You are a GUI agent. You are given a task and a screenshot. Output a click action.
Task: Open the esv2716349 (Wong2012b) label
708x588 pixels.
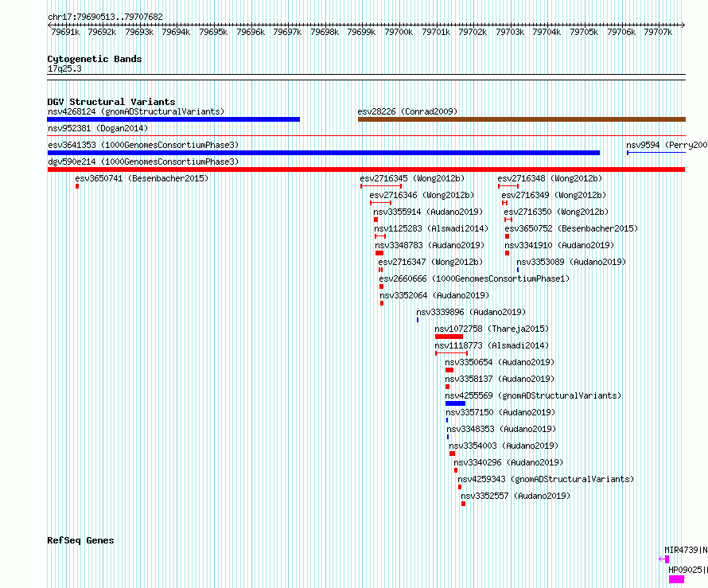[554, 195]
